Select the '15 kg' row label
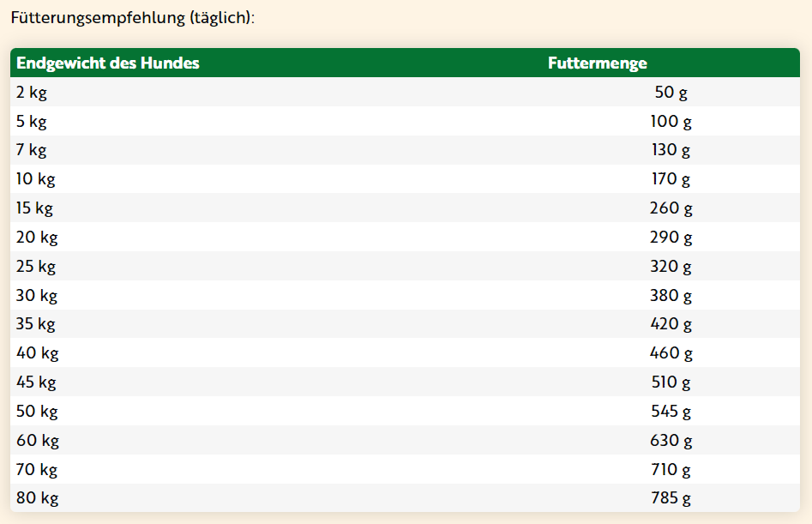This screenshot has width=812, height=524. click(x=35, y=208)
